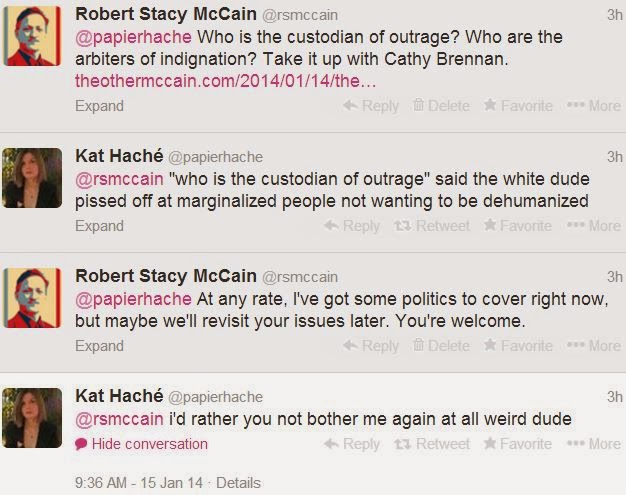626x495 pixels.
Task: Expand McCain's politics to cover tweet
Action: point(99,346)
